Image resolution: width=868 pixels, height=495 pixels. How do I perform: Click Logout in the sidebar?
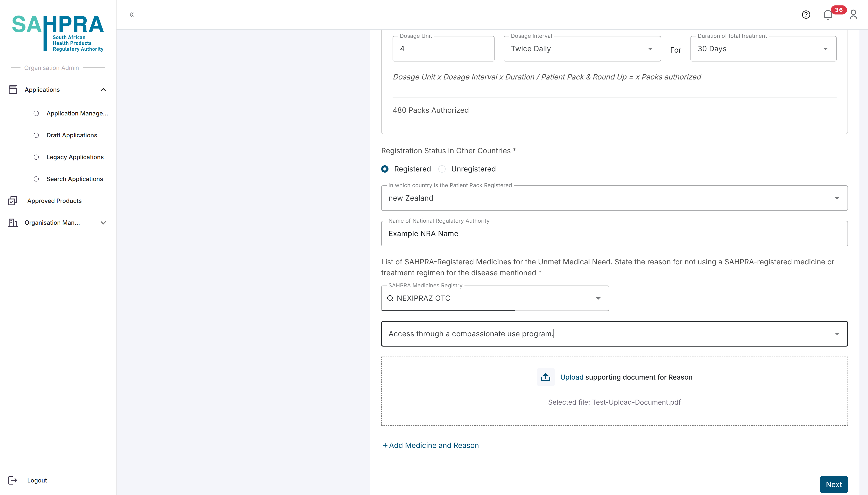pyautogui.click(x=37, y=480)
